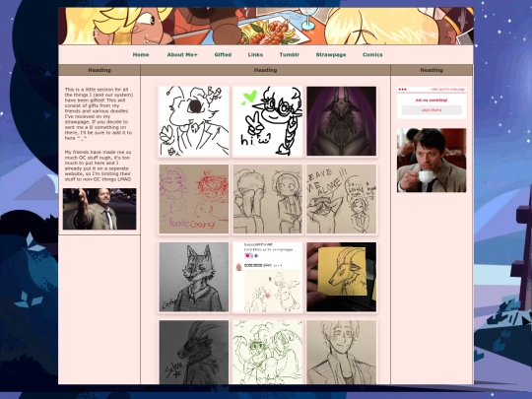Go to the Comics page

coord(372,54)
